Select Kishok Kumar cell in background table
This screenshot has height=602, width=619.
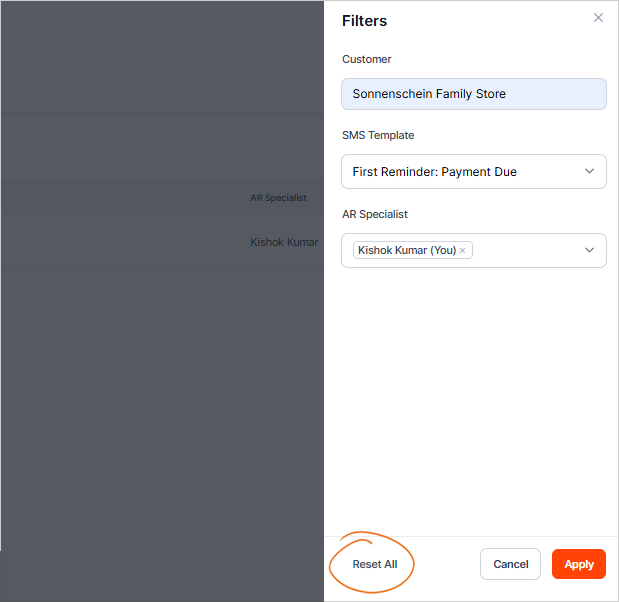pos(283,242)
